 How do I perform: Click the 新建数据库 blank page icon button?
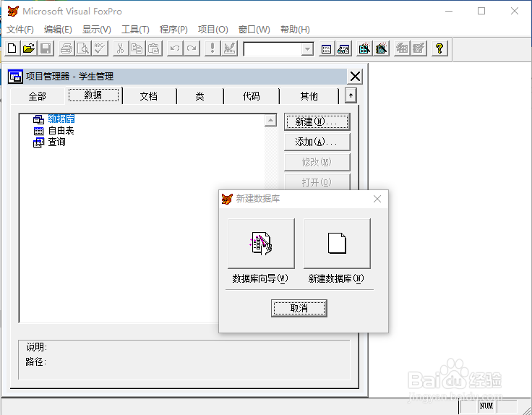(337, 244)
